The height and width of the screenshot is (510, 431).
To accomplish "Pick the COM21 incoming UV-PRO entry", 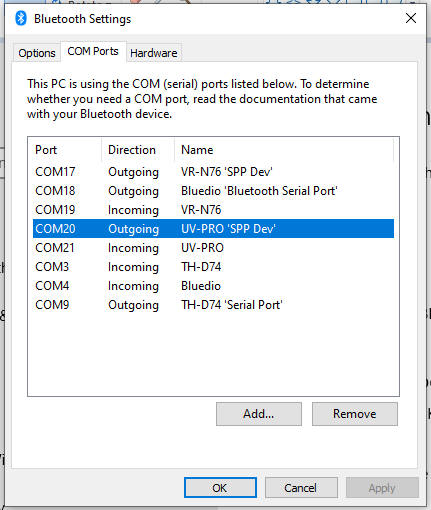I will 213,248.
